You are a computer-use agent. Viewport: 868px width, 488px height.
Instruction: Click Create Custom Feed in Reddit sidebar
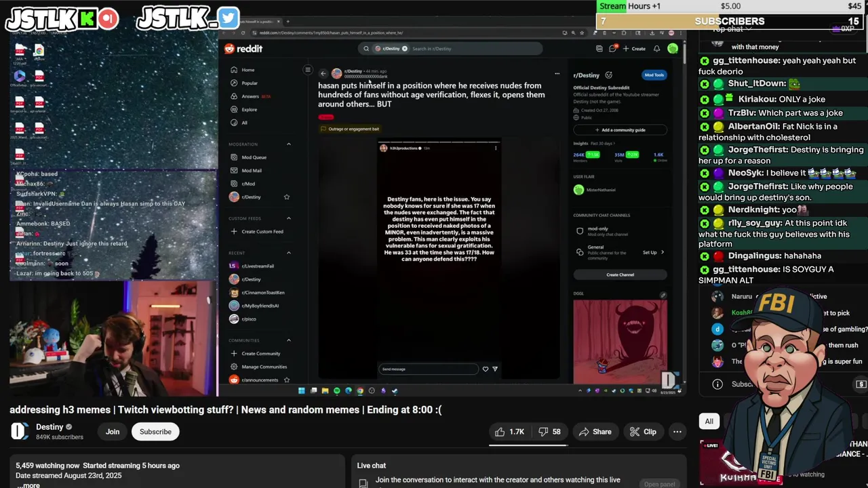coord(257,232)
